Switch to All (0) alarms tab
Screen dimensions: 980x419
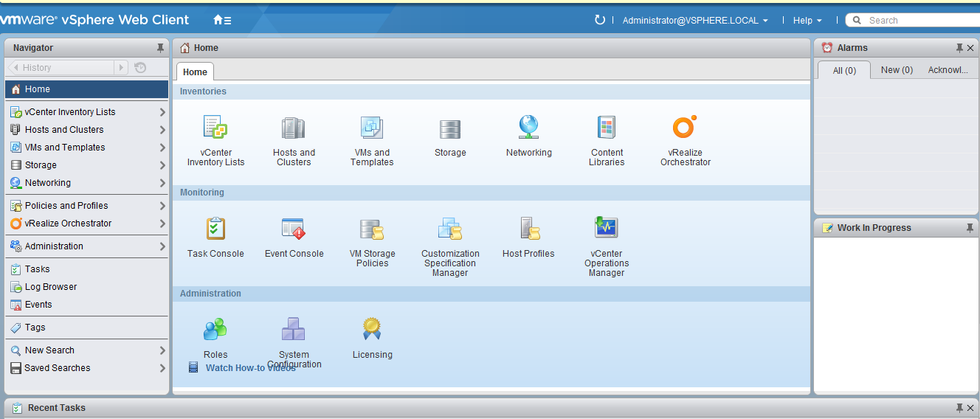(x=844, y=70)
